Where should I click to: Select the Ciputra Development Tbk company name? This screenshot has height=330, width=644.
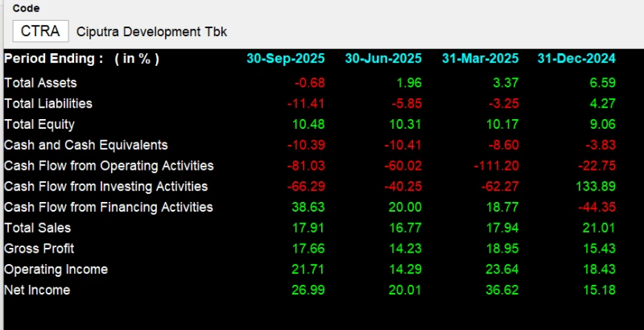(x=152, y=32)
